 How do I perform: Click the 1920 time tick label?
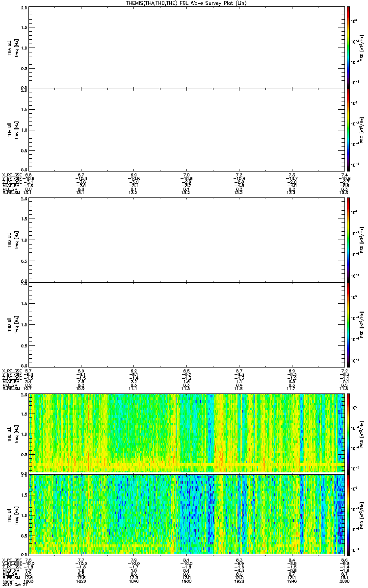point(239,581)
